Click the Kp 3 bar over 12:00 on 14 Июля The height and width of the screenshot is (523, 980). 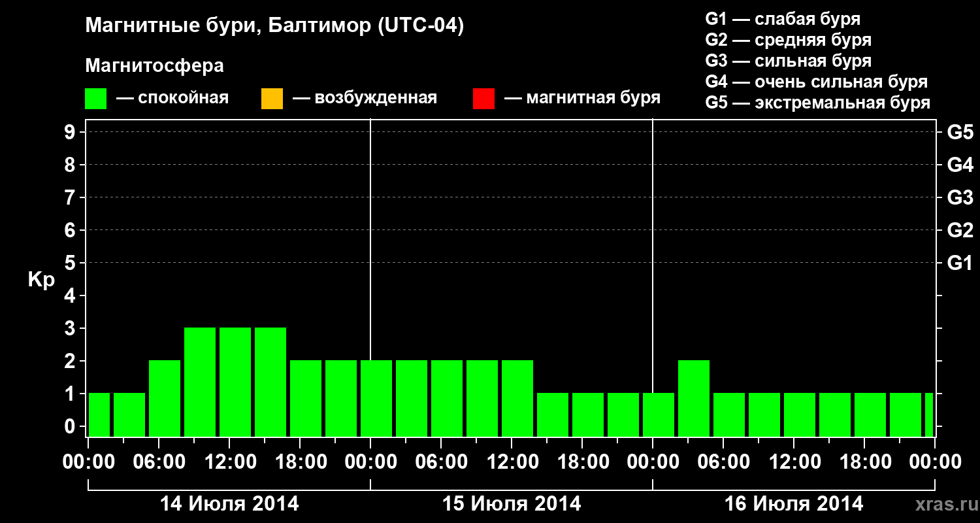pyautogui.click(x=235, y=382)
